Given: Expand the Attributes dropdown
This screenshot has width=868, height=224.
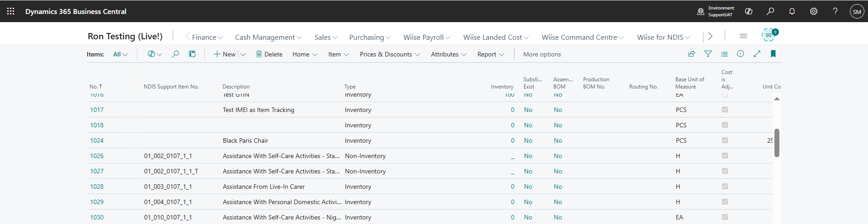Looking at the screenshot, I should 448,54.
